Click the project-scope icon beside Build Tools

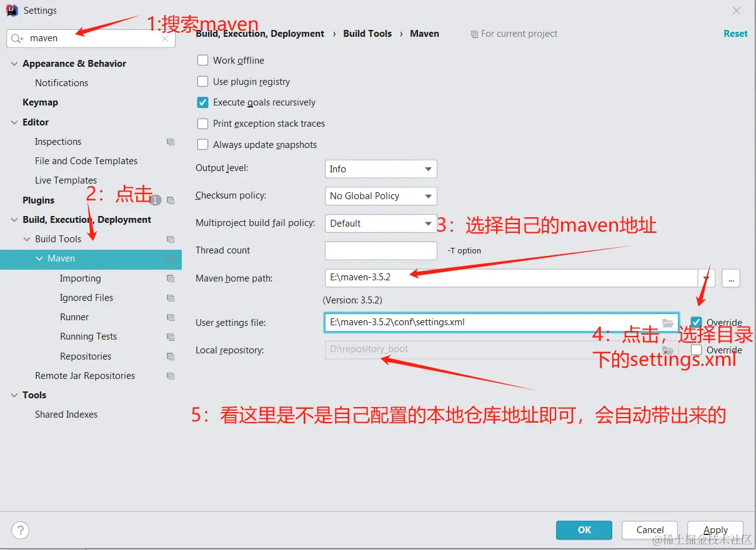(171, 239)
